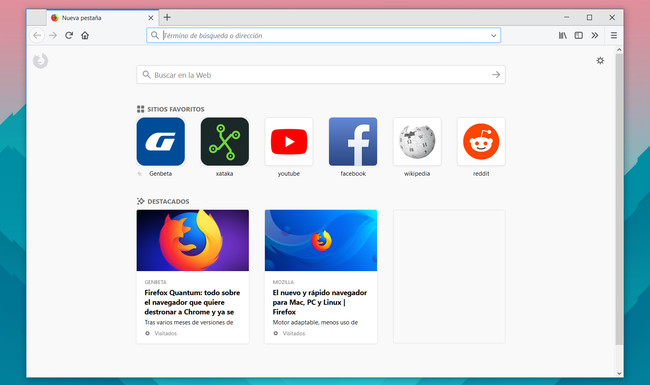Viewport: 650px width, 385px height.
Task: Maximize the Firefox window
Action: pyautogui.click(x=589, y=17)
